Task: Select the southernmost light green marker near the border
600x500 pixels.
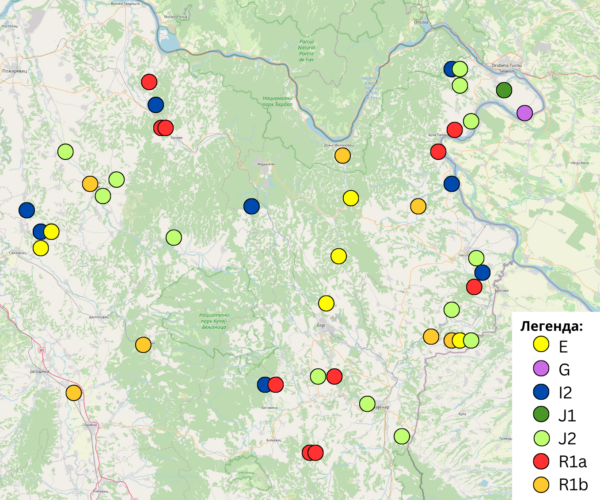Action: click(x=402, y=436)
